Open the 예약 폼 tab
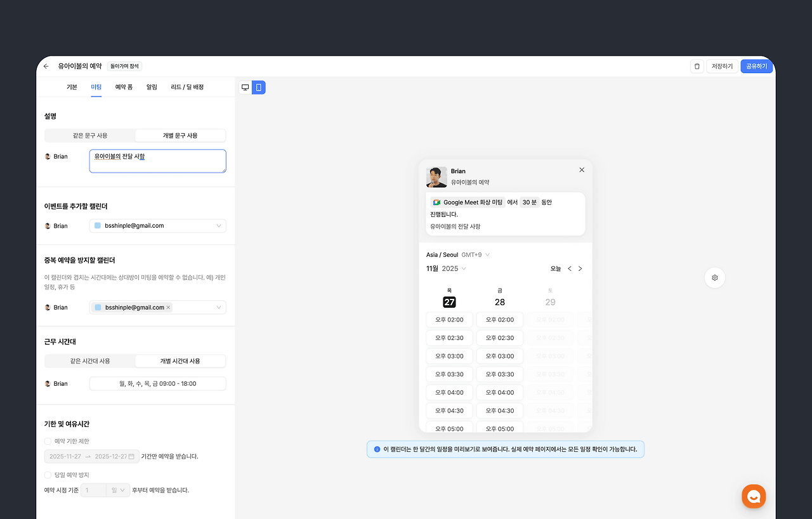812x519 pixels. click(x=124, y=87)
